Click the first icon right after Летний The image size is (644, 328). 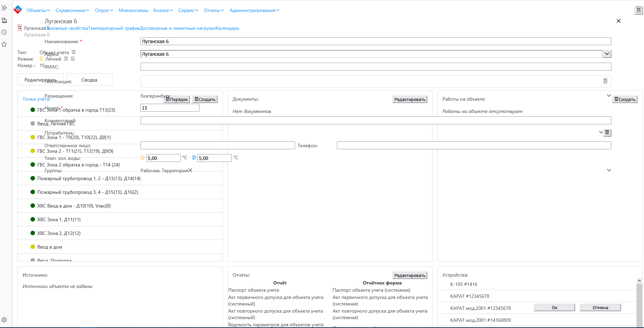tap(66, 59)
